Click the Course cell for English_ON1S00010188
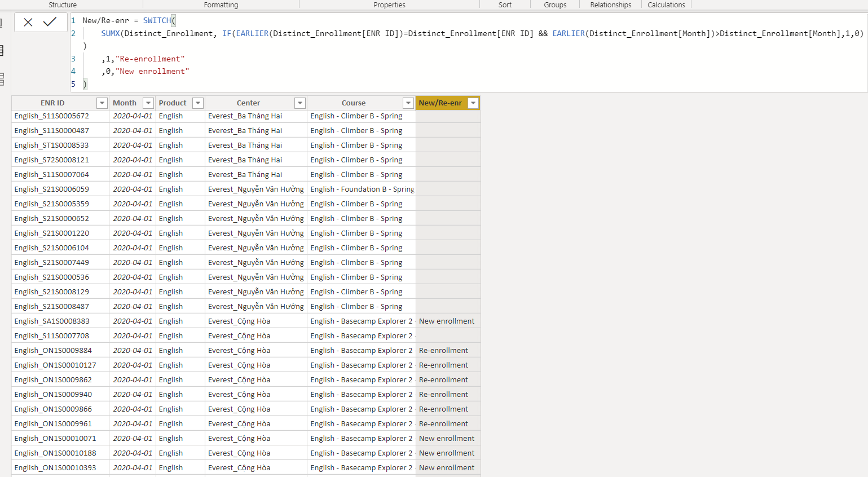Screen dimensions: 868x477 tap(361, 453)
